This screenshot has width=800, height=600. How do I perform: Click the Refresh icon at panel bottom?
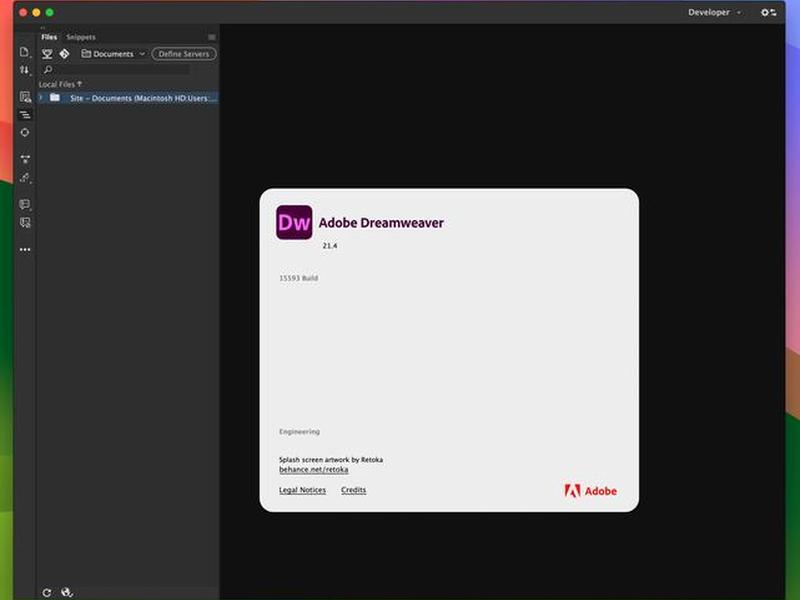pos(46,592)
